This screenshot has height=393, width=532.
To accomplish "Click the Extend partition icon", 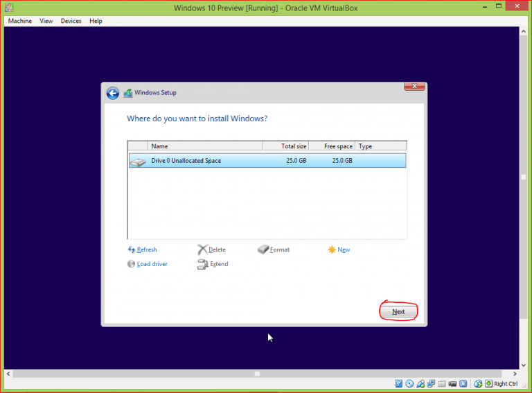I will tap(202, 264).
